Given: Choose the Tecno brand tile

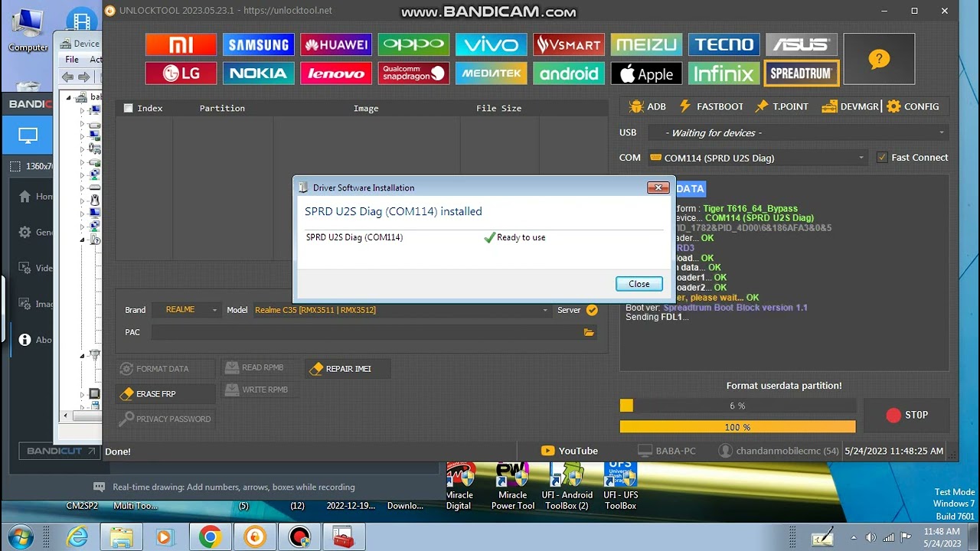Looking at the screenshot, I should pos(724,44).
